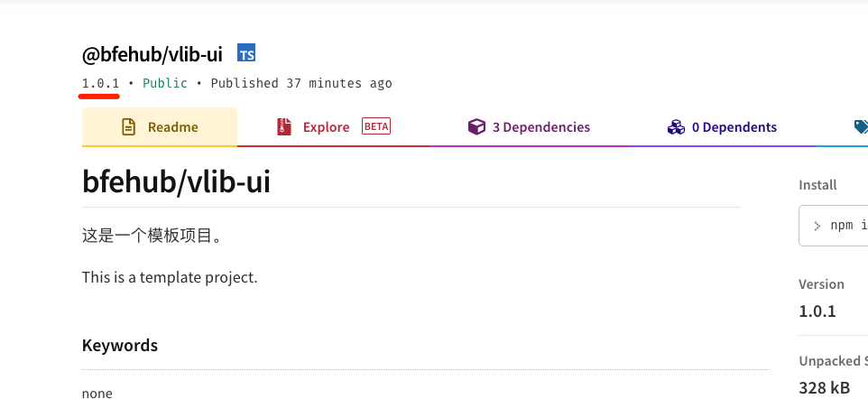Click the Keywords section heading
The height and width of the screenshot is (399, 868).
120,345
